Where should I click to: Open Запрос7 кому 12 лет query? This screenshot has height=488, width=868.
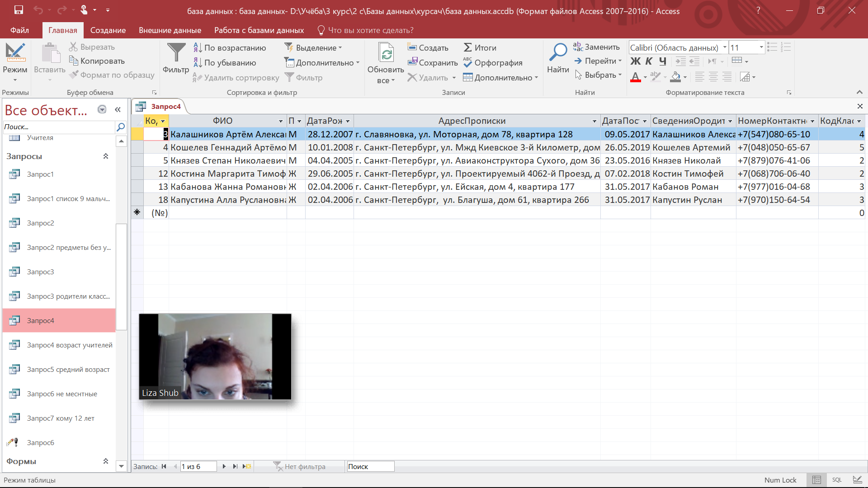point(61,418)
